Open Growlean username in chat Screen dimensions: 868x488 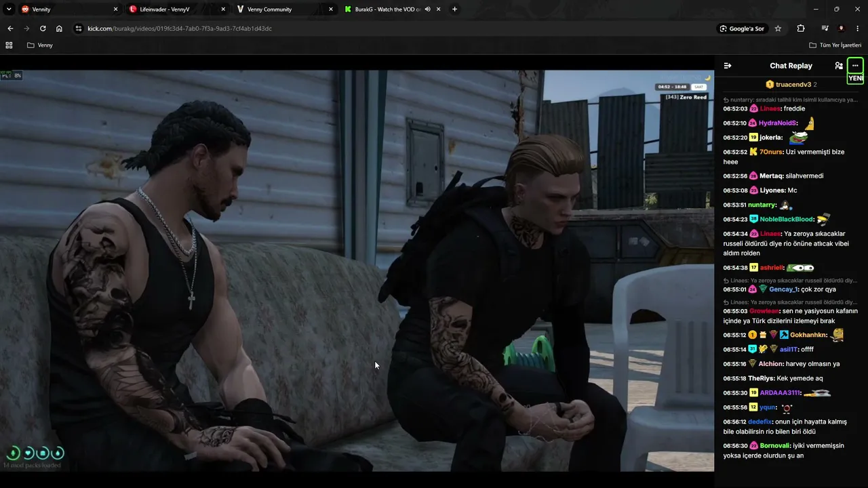point(764,311)
